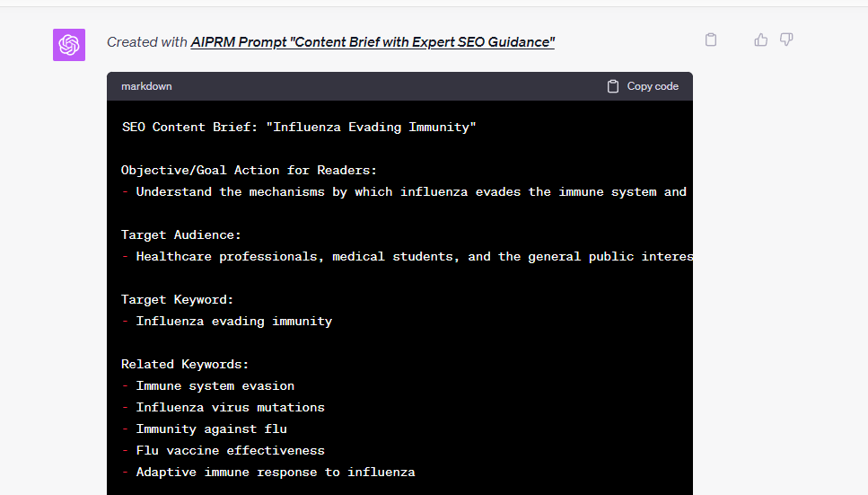This screenshot has width=868, height=495.
Task: Click the Target Audience heading
Action: 181,235
